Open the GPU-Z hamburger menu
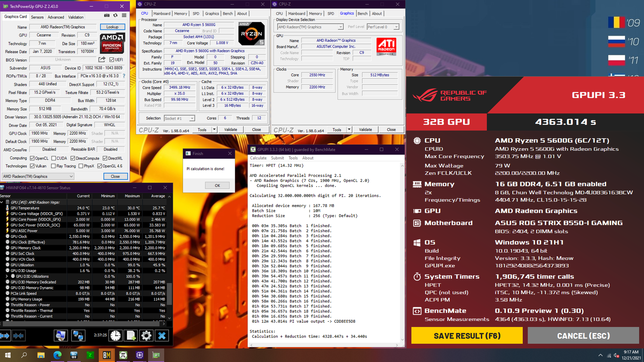This screenshot has height=362, width=644. pos(124,15)
